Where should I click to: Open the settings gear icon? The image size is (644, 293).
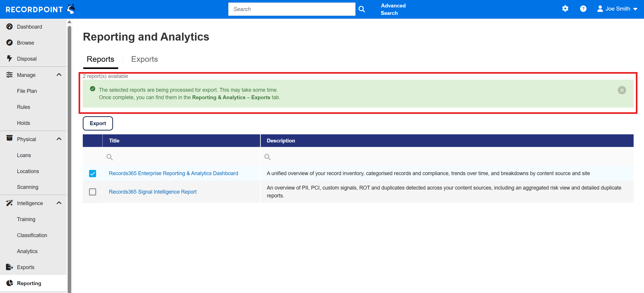tap(565, 9)
